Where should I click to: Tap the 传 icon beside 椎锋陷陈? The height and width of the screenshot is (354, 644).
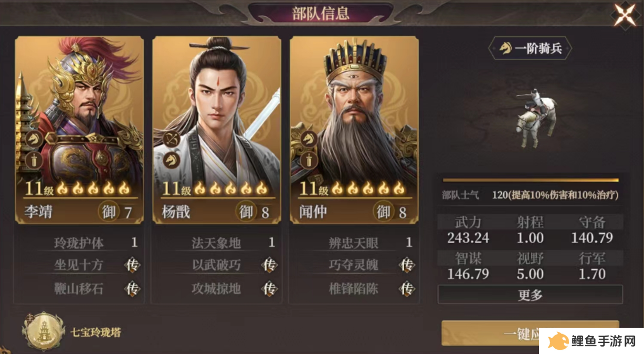tap(407, 288)
